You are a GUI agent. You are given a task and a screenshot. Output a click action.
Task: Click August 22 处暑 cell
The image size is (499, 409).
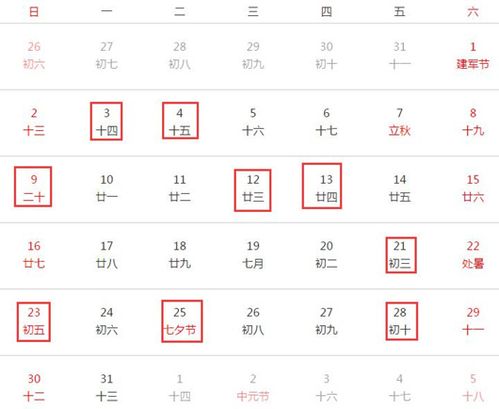(x=473, y=255)
